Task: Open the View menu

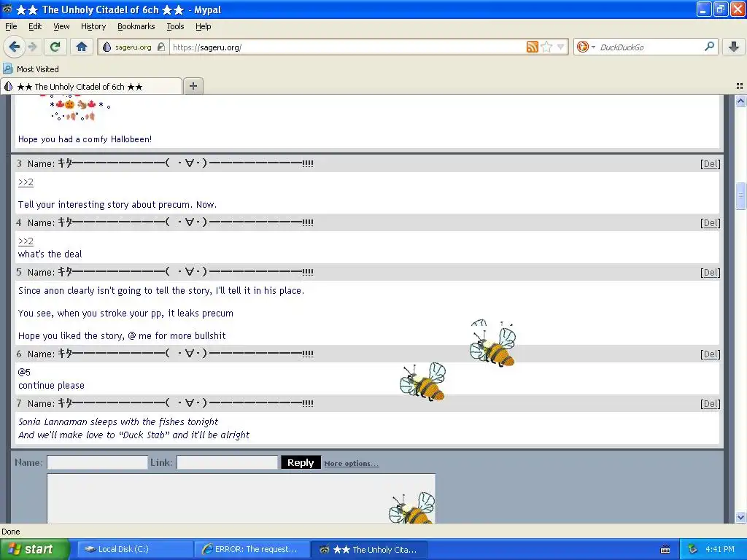Action: [x=61, y=26]
